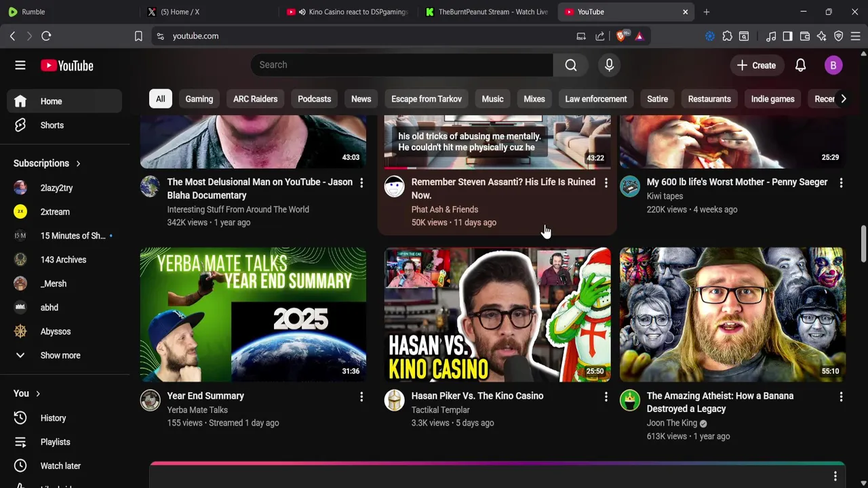The height and width of the screenshot is (488, 868).
Task: Open options menu on the bottom shelf
Action: 835,476
